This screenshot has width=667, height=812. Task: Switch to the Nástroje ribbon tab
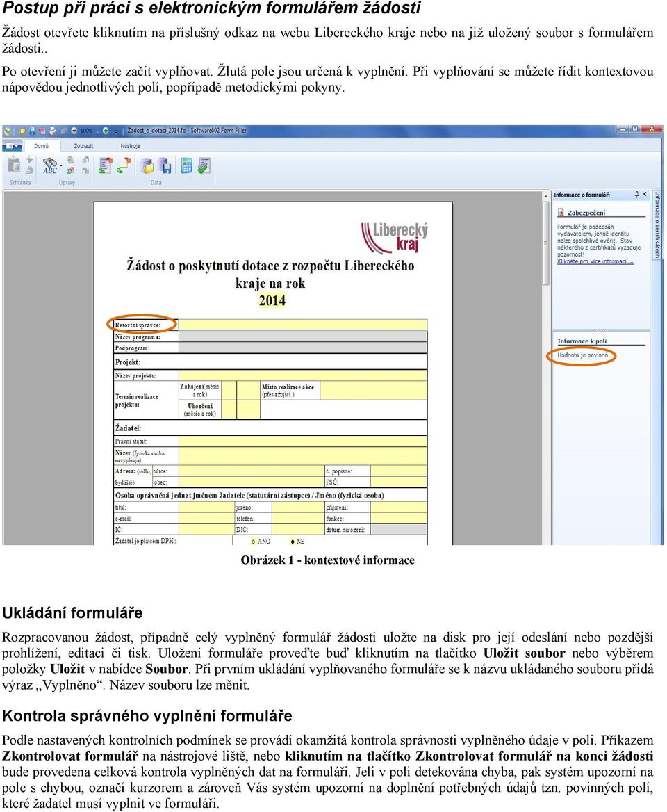coord(131,146)
